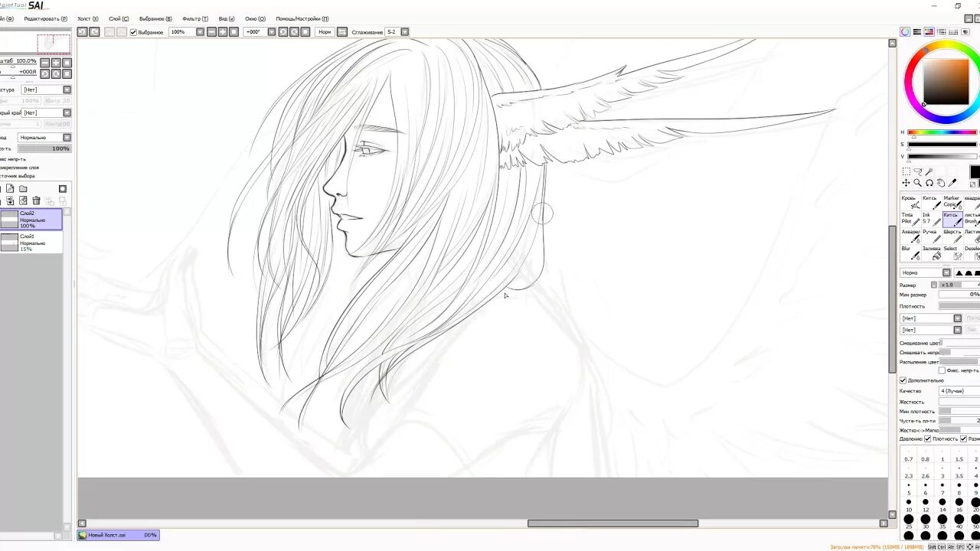The height and width of the screenshot is (551, 980).
Task: Show the HSV sliders panel
Action: (x=929, y=32)
